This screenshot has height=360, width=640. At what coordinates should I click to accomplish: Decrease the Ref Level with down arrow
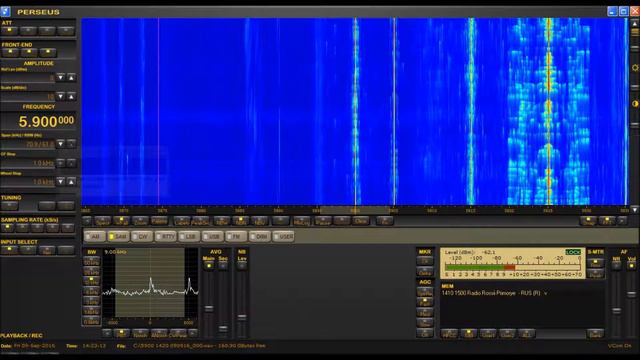click(x=60, y=78)
